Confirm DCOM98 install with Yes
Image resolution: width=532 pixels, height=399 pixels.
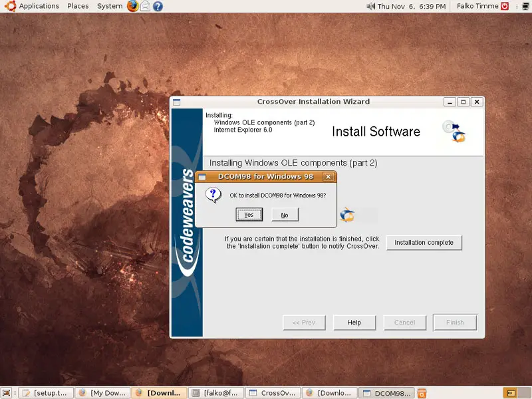pos(249,215)
